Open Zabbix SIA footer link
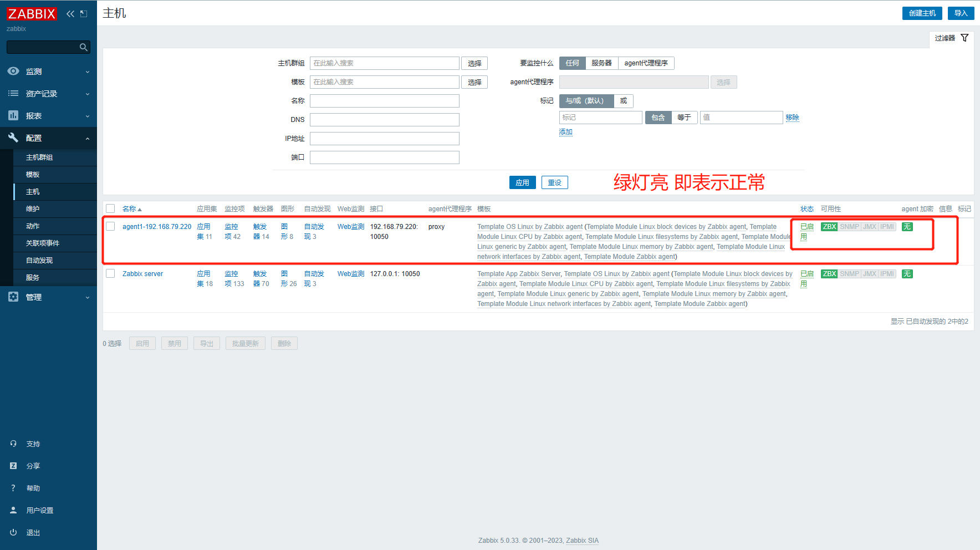 pyautogui.click(x=582, y=541)
